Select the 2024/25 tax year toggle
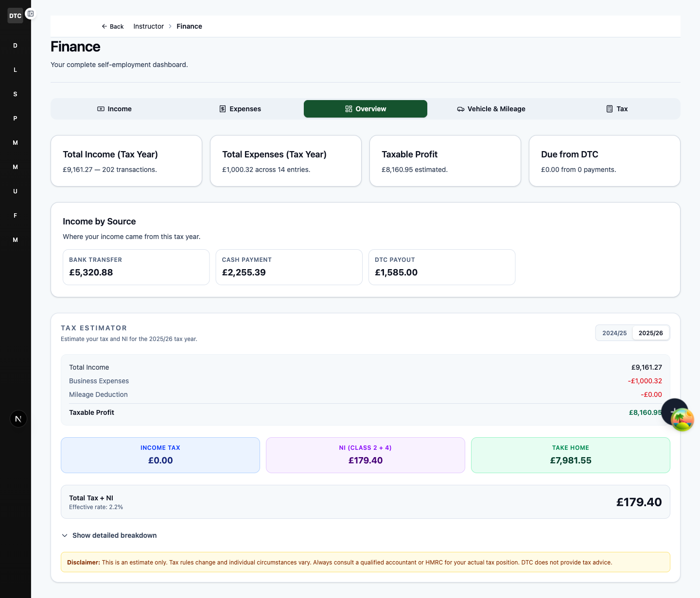The height and width of the screenshot is (598, 700). [614, 333]
